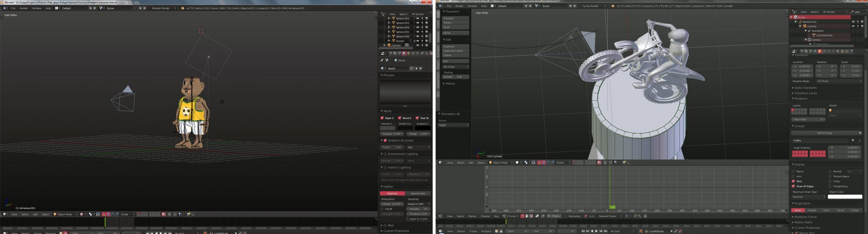The image size is (868, 234).
Task: Click Distance 10.000 attenuation field
Action: [x=392, y=204]
